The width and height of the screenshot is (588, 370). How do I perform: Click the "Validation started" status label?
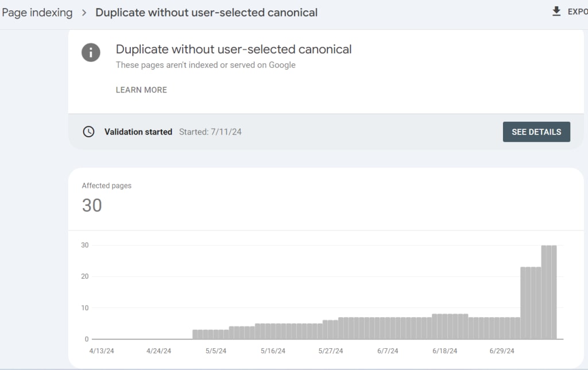click(138, 132)
